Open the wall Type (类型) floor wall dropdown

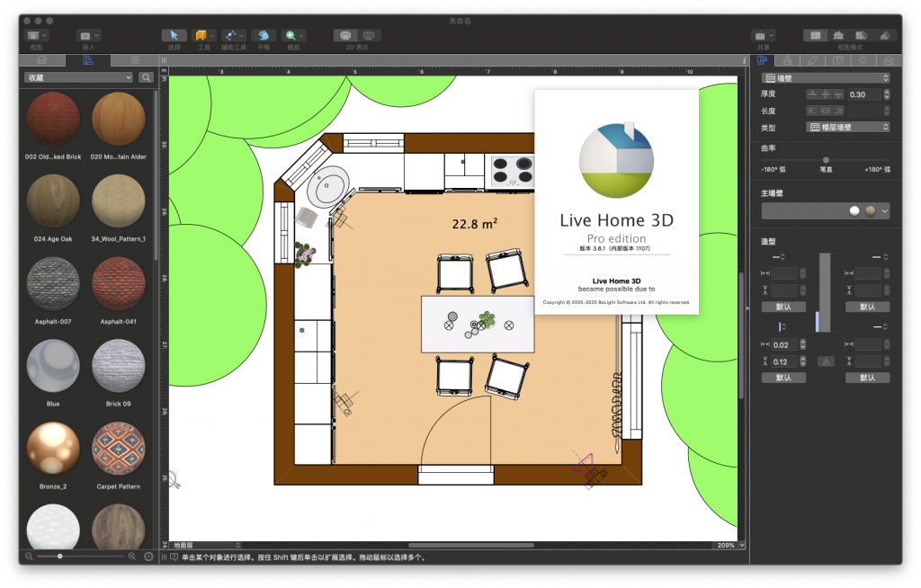(x=847, y=127)
